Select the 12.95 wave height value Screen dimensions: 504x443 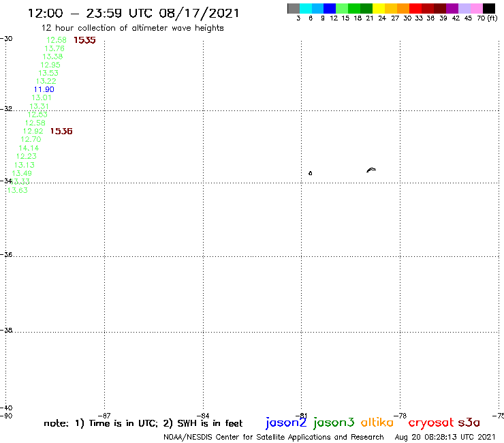point(50,65)
